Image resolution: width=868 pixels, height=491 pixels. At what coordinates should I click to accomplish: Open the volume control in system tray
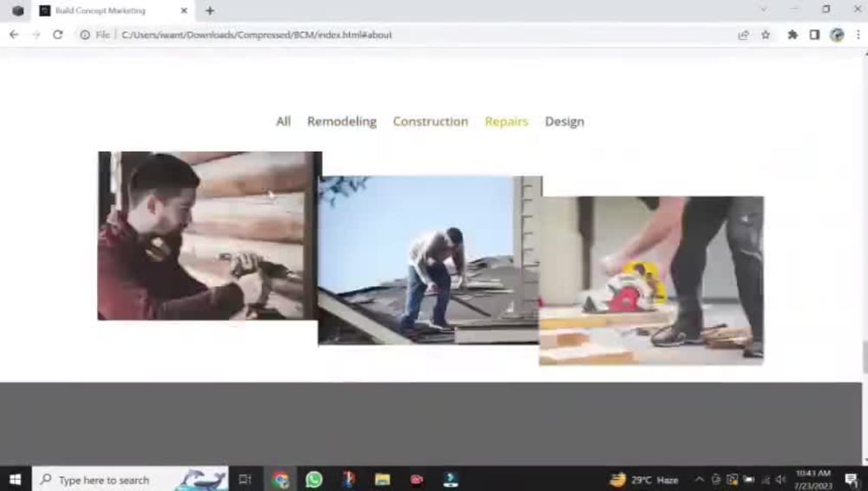781,480
